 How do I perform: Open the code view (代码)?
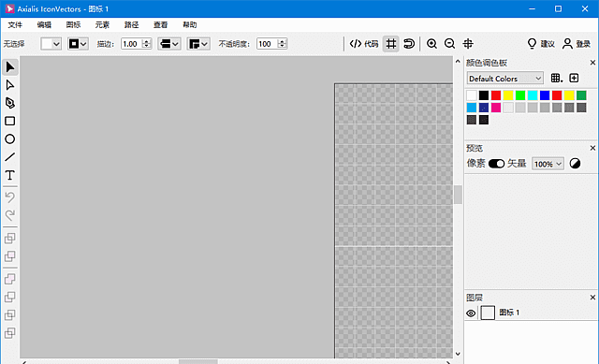pyautogui.click(x=364, y=44)
